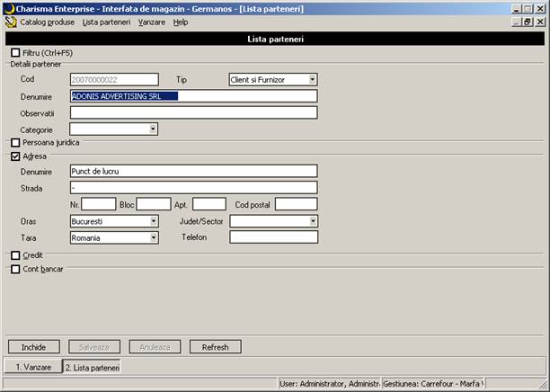Click the Lista parteneri black header bar

275,39
